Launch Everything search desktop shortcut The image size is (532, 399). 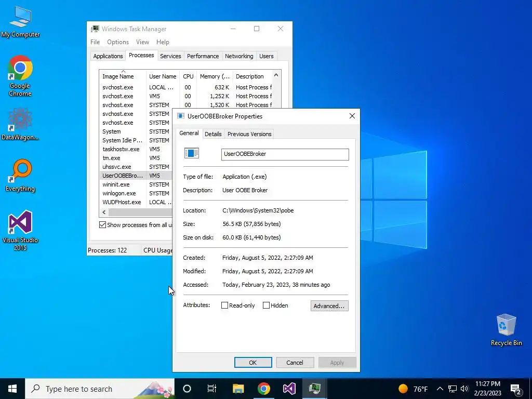pos(20,175)
